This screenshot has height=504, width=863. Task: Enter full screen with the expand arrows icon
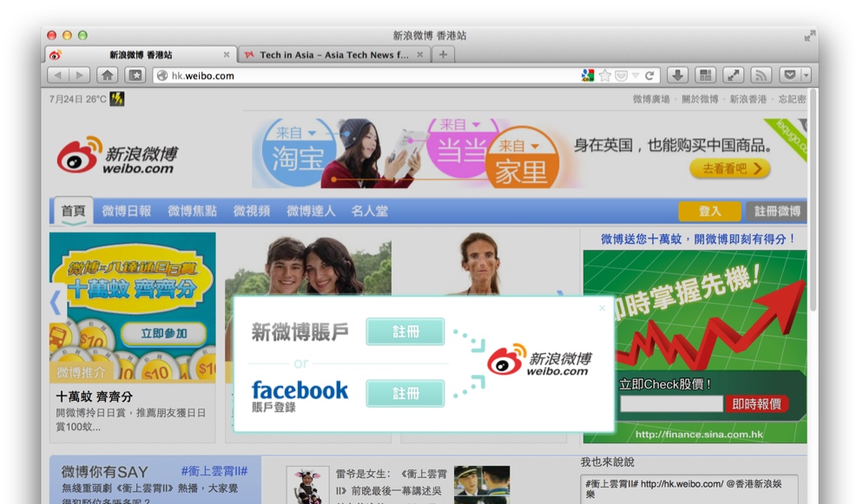(733, 75)
